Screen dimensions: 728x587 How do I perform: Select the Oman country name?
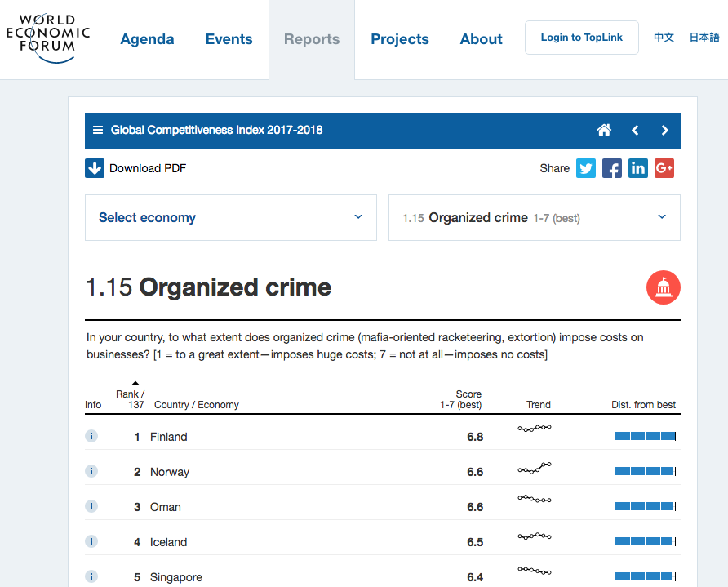click(166, 507)
